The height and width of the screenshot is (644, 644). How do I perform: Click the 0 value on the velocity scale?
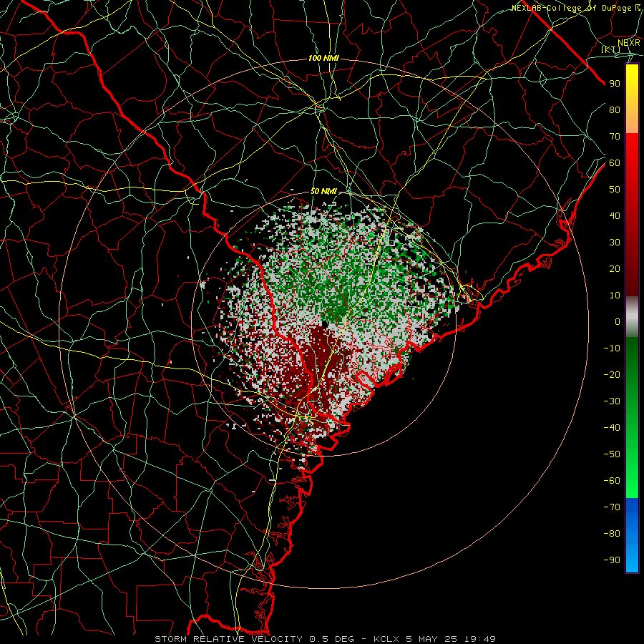pyautogui.click(x=618, y=322)
